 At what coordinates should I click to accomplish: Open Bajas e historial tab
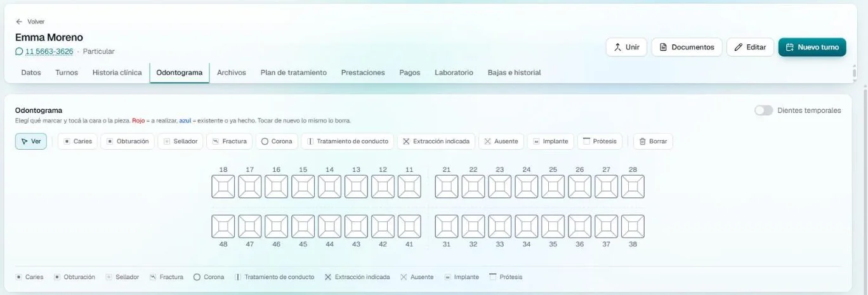(515, 72)
